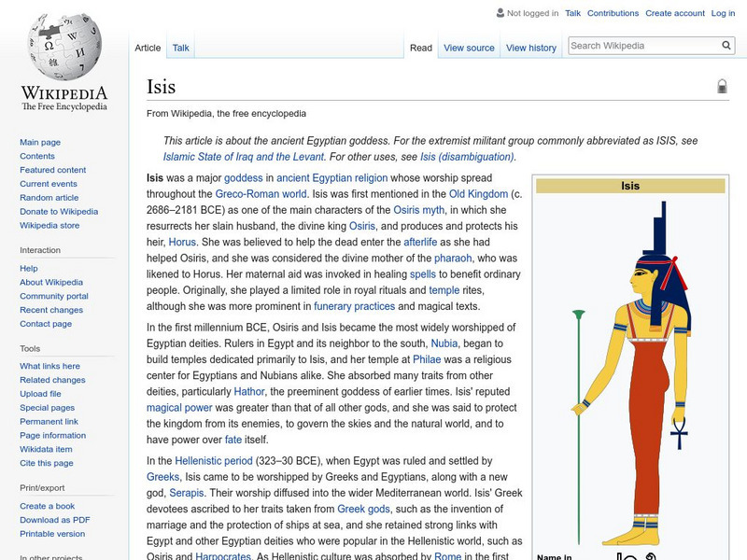This screenshot has width=747, height=560.
Task: Open What links here
Action: 49,366
